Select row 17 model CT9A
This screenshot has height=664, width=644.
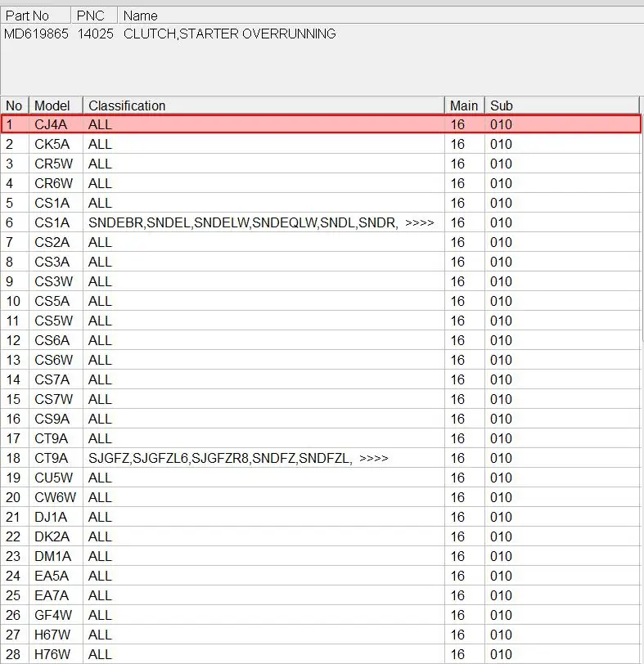321,438
